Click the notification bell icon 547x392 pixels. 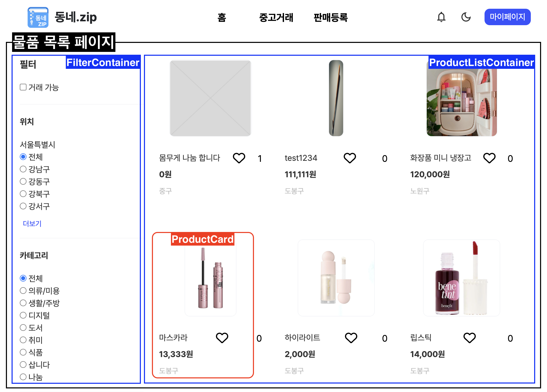[x=441, y=17]
